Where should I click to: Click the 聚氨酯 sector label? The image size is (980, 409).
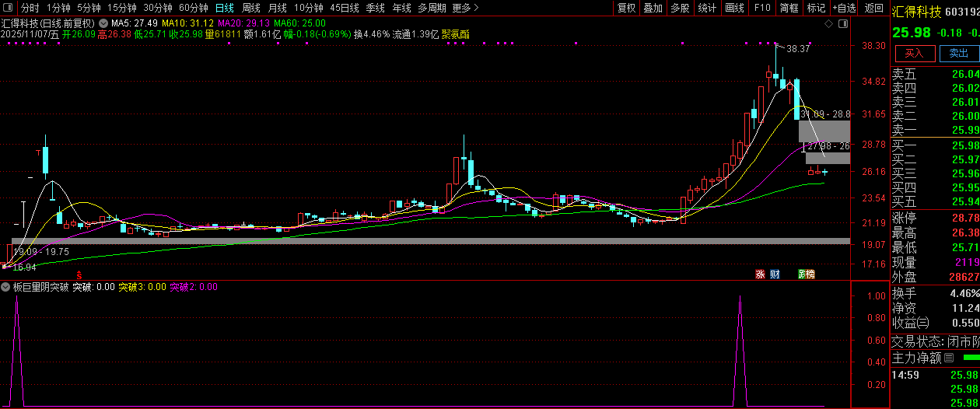455,34
